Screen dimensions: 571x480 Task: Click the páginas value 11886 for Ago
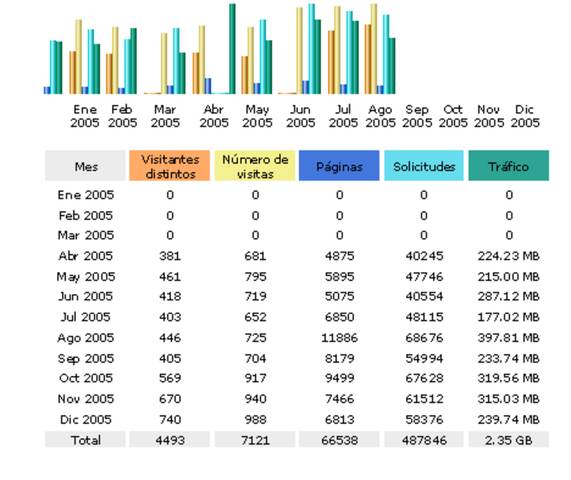pos(339,338)
